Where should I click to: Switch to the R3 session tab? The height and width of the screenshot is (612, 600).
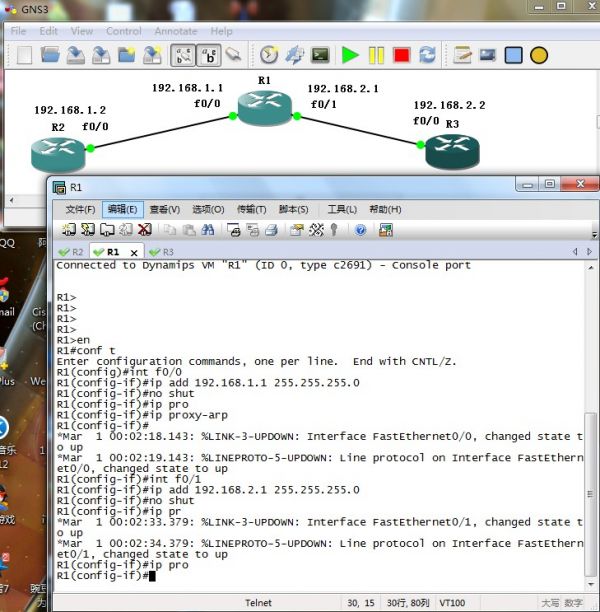coord(161,252)
